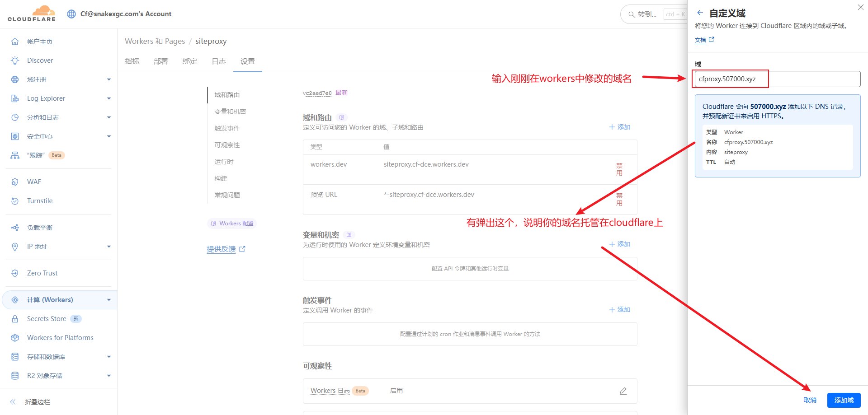Click 添加 for 域和路由
The width and height of the screenshot is (868, 415).
click(x=620, y=127)
